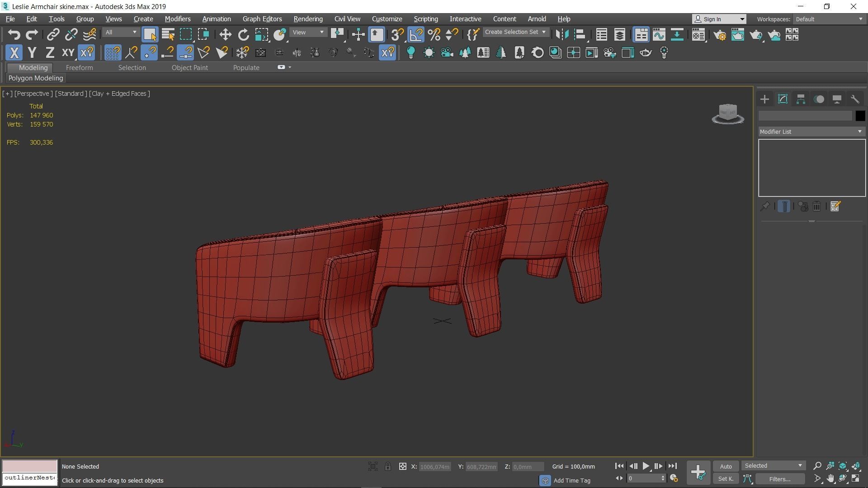This screenshot has width=868, height=488.
Task: Click the Undo arrow icon
Action: pyautogui.click(x=14, y=35)
